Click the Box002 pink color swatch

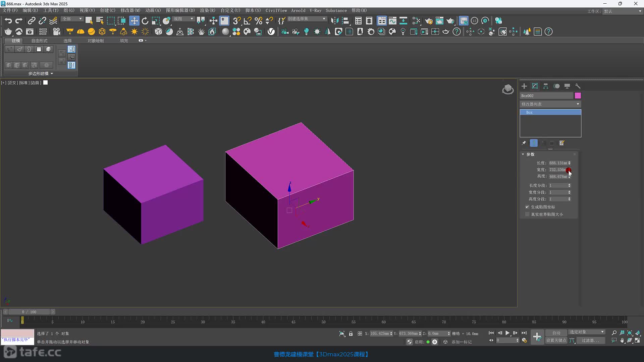tap(578, 96)
